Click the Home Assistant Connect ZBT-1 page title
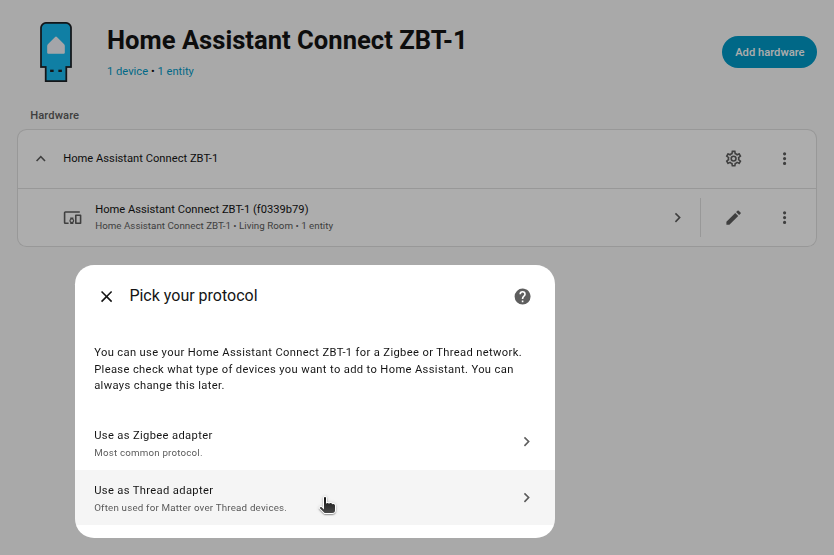Screen dimensions: 834x555 pos(286,41)
